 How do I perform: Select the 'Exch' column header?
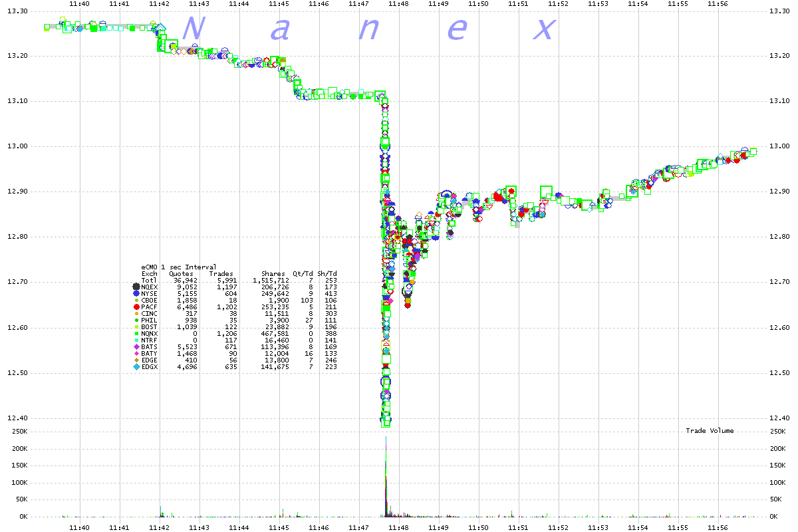(x=150, y=273)
